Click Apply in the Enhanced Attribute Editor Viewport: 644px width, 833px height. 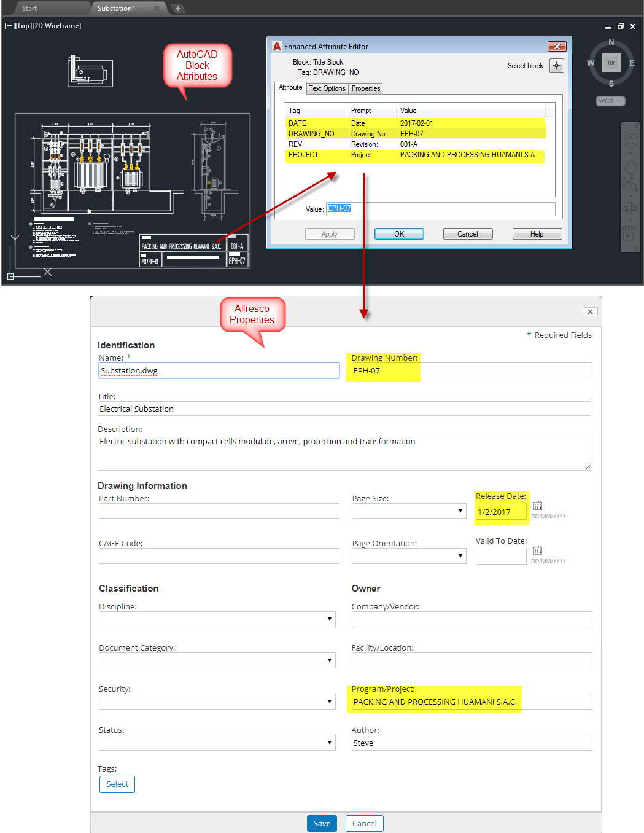[330, 233]
